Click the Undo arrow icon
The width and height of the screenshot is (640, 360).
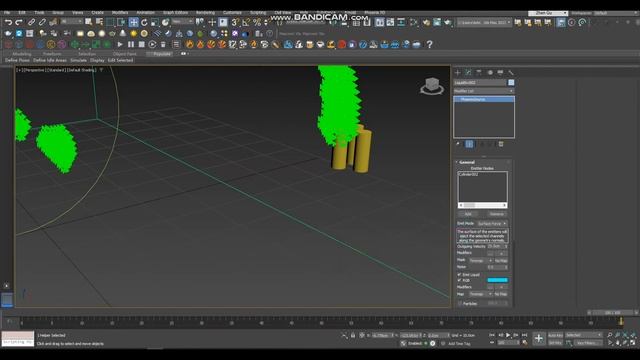(8, 22)
